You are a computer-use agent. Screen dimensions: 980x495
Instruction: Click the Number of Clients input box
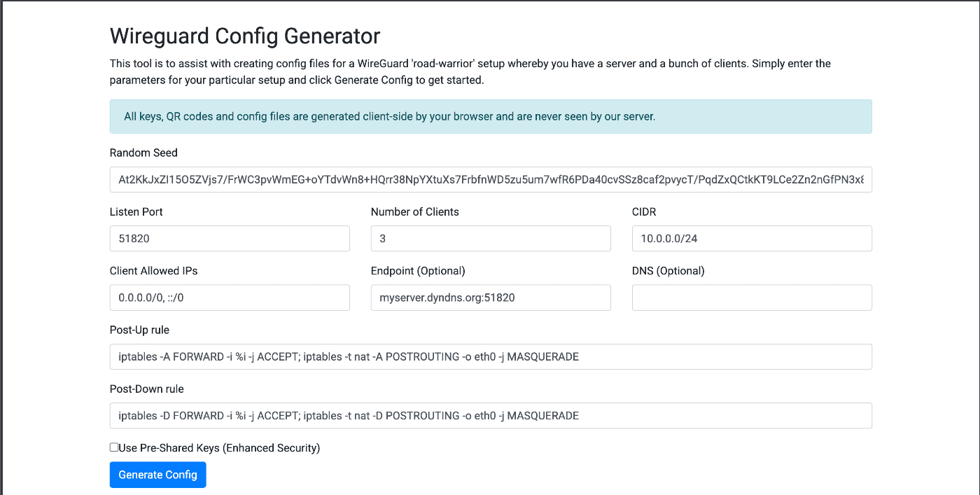(x=490, y=238)
